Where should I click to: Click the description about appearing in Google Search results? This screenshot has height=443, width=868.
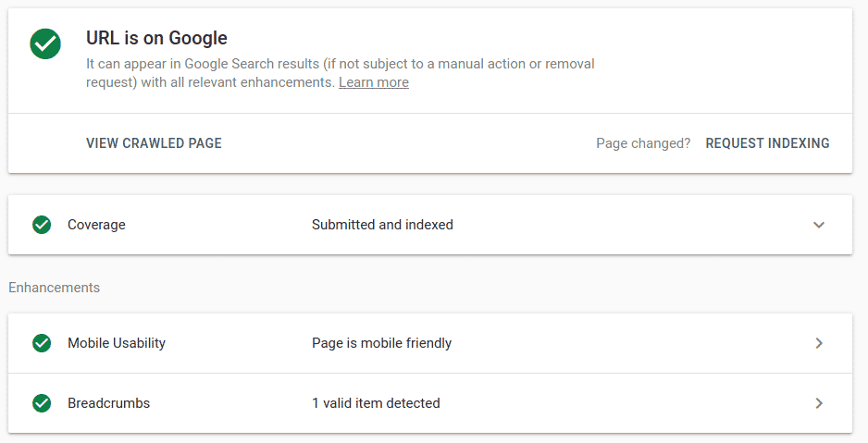(340, 65)
